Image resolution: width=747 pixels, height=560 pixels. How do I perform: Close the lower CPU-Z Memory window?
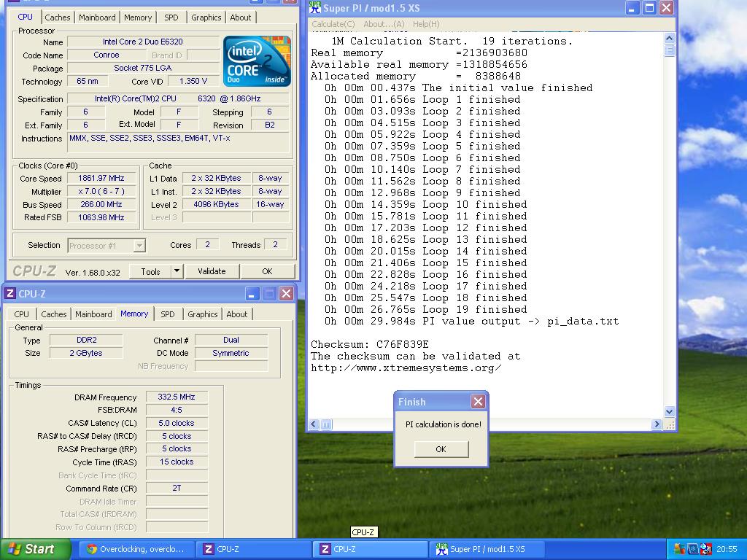(x=286, y=294)
